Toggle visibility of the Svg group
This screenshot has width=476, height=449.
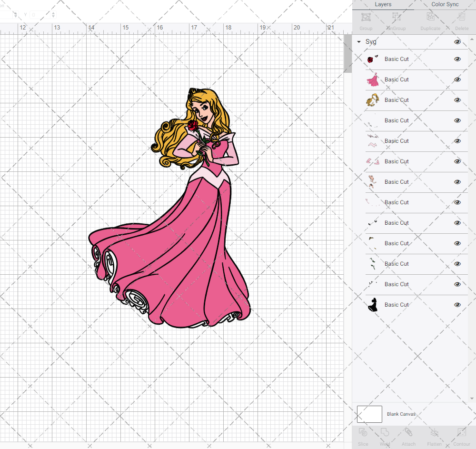(x=457, y=42)
